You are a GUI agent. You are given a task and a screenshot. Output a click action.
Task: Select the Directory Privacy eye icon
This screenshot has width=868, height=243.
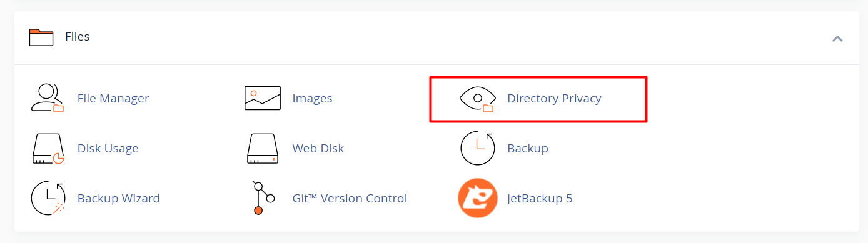(x=478, y=99)
